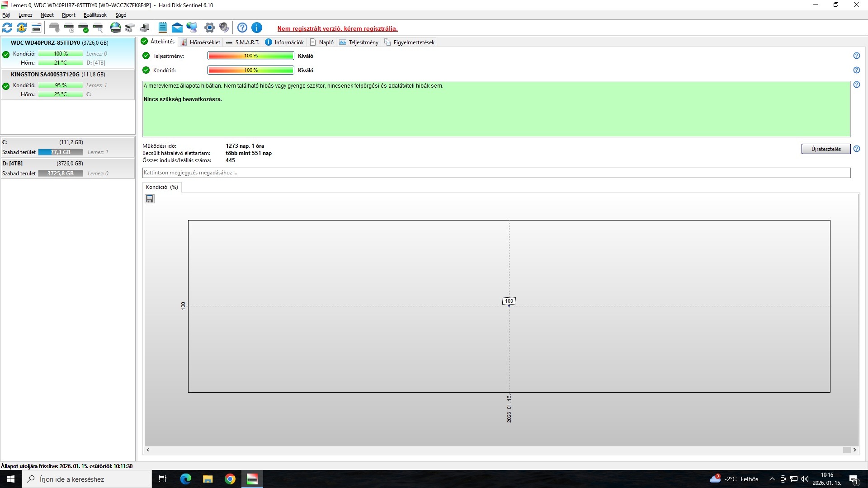Click the disk with globe icon
Viewport: 868px width, 488px height.
(x=116, y=28)
